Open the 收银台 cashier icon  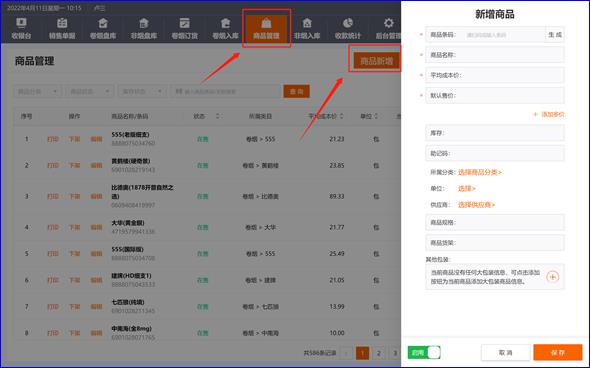point(21,28)
